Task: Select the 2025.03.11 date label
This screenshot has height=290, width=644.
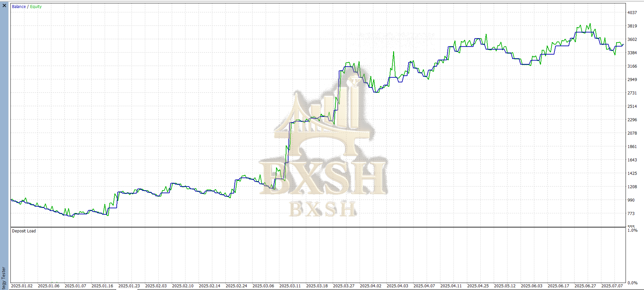Action: [x=290, y=286]
